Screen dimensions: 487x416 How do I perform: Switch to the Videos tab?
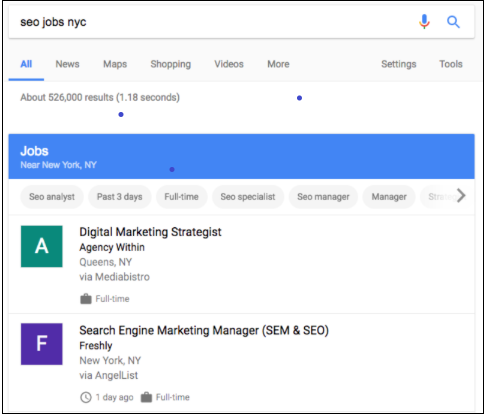click(229, 64)
